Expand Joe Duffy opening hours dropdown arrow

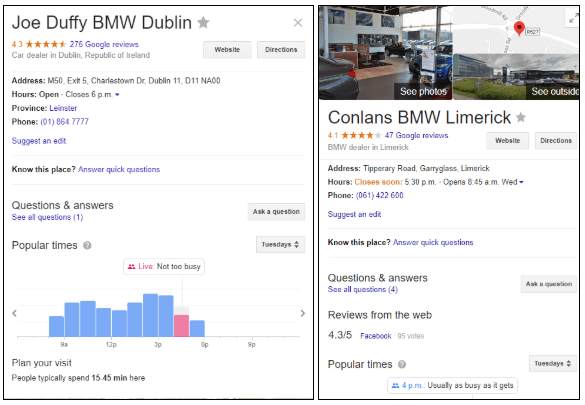117,95
